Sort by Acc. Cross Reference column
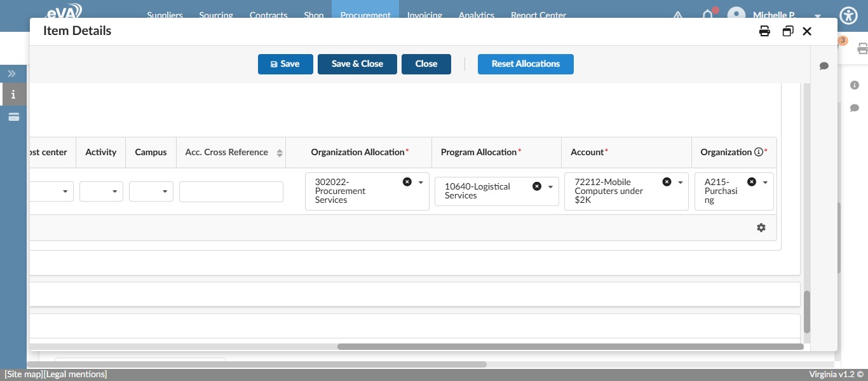 (280, 153)
